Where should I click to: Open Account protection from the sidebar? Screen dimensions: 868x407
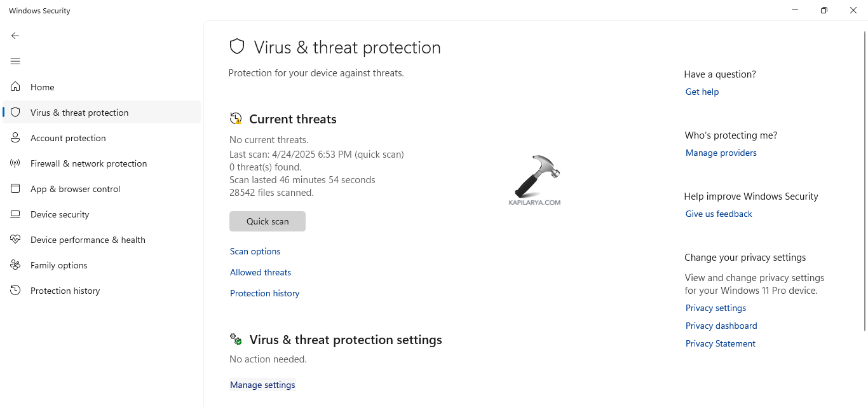[x=68, y=137]
